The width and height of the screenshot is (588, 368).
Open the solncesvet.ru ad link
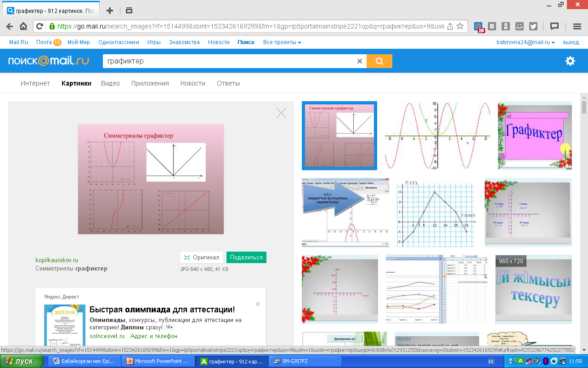click(x=107, y=336)
